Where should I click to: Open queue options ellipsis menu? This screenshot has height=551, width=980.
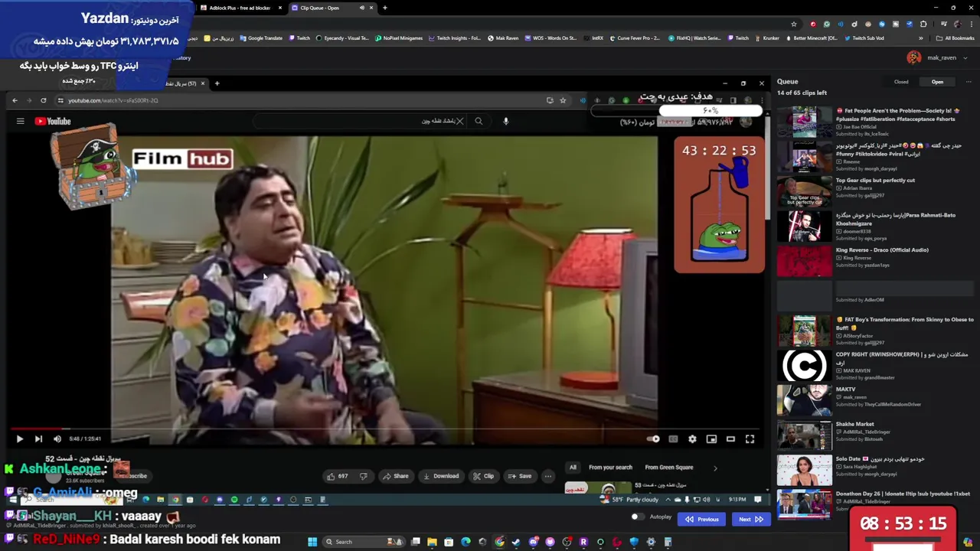[x=968, y=82]
